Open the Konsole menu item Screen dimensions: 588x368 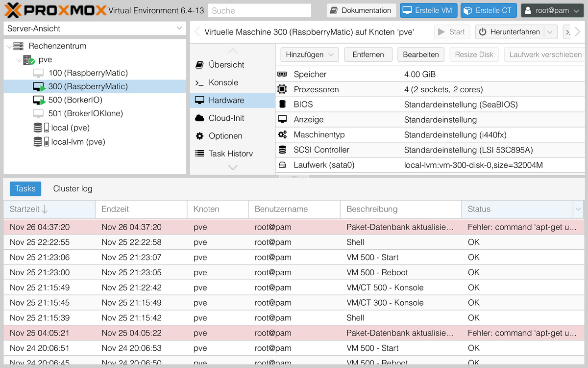point(232,83)
